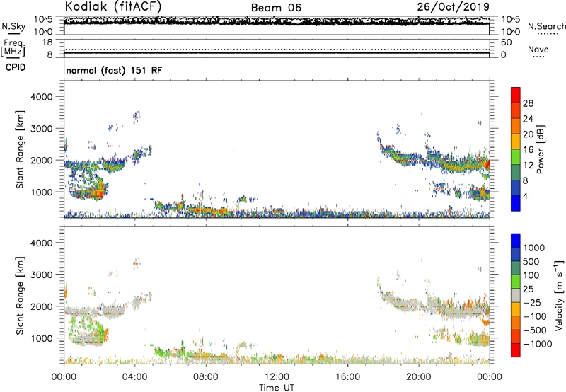Select the "Freq. [MHz]" axis label
Viewport: 566px width, 392px height.
(x=13, y=47)
